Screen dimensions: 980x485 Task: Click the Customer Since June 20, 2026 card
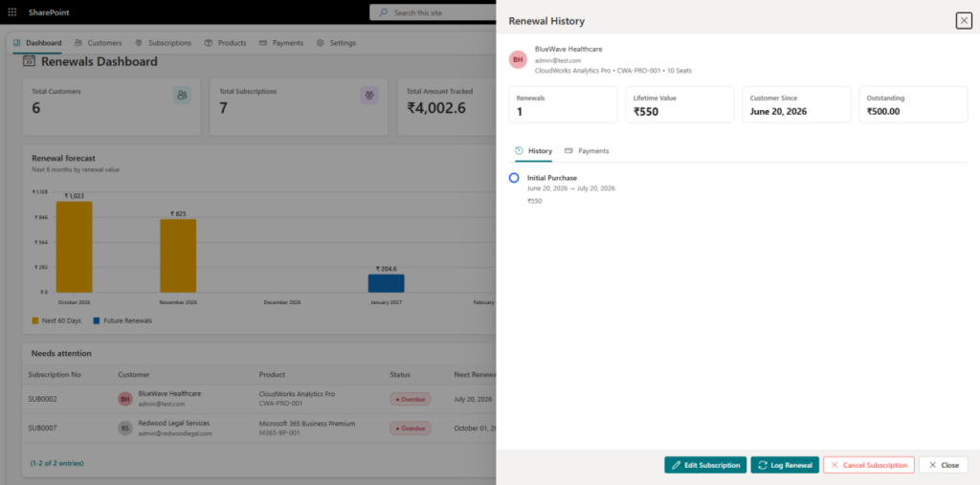click(797, 104)
